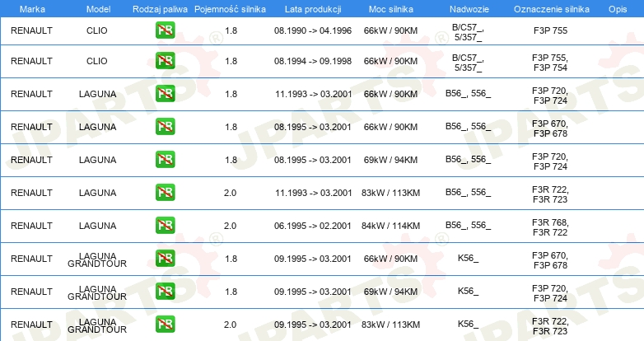Click K56_ body code in GRANDTOUR 69kW row

[469, 291]
